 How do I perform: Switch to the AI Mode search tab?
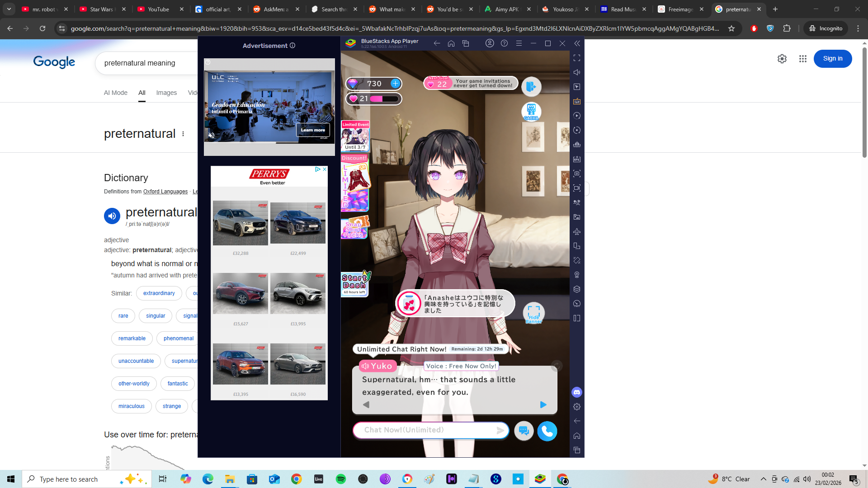click(x=116, y=93)
